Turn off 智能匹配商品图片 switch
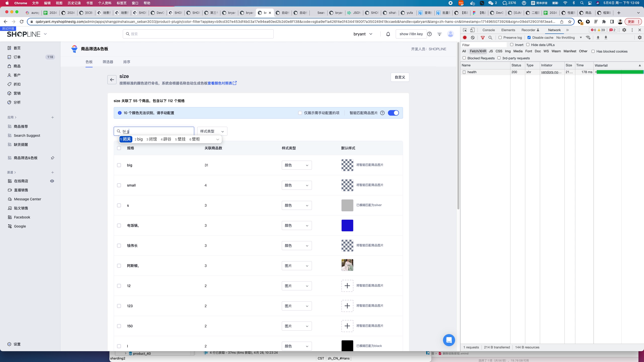Screen dimensions: 644x362 coord(393,113)
